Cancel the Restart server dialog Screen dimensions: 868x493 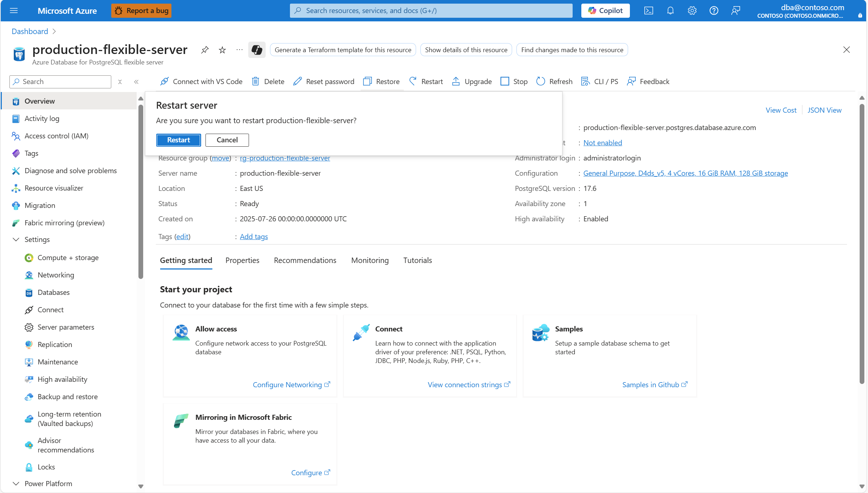[x=227, y=140]
